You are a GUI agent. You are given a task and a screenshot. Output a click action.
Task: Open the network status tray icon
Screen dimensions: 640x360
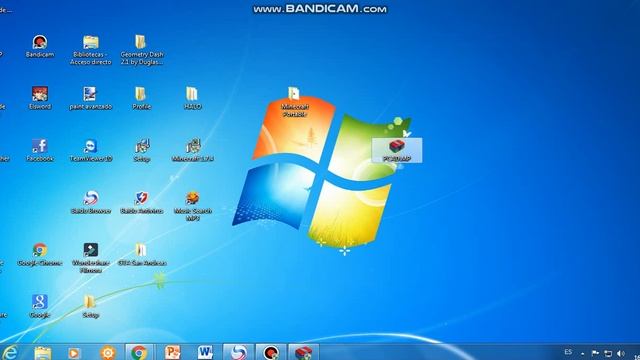[608, 353]
